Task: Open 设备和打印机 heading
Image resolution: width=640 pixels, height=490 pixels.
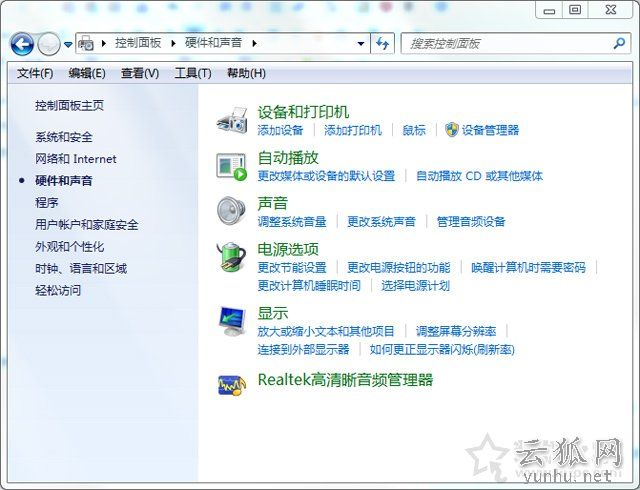Action: (x=303, y=112)
